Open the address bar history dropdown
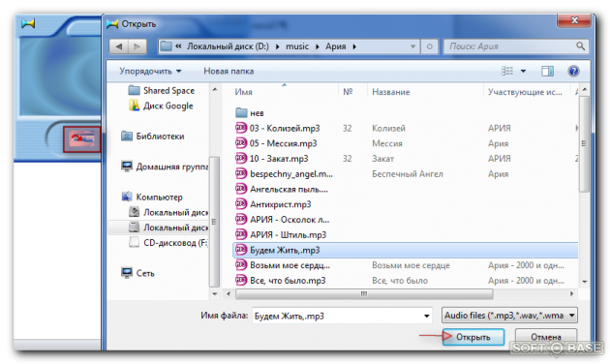Viewport: 610px width, 364px height. (412, 46)
